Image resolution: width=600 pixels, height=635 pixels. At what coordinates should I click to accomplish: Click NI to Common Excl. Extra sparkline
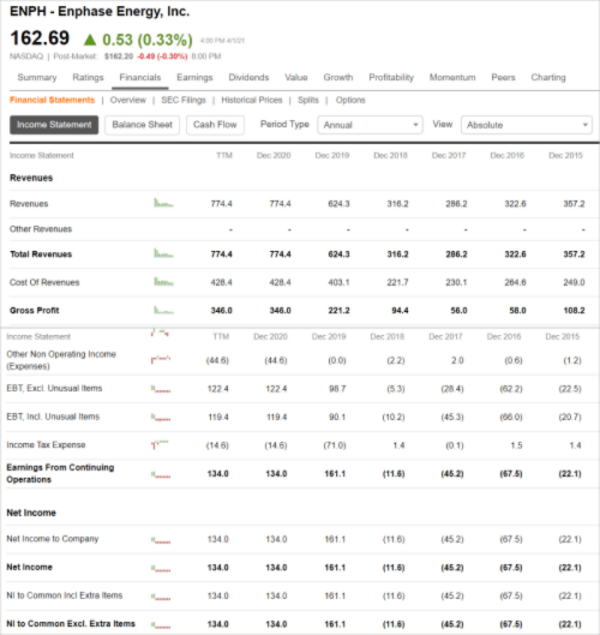[161, 625]
